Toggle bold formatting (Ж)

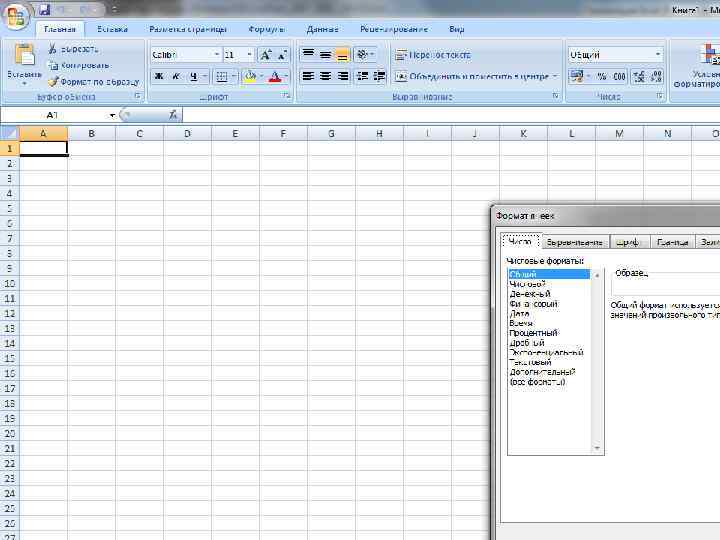click(x=159, y=76)
